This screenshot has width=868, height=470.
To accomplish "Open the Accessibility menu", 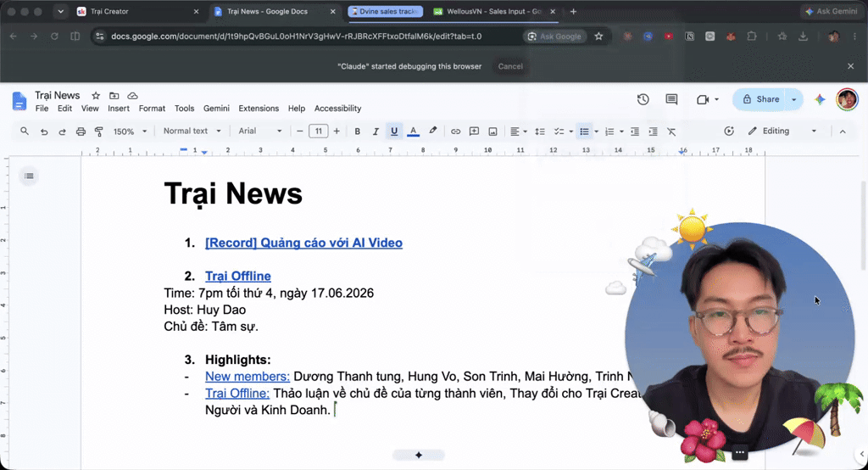I will tap(337, 108).
